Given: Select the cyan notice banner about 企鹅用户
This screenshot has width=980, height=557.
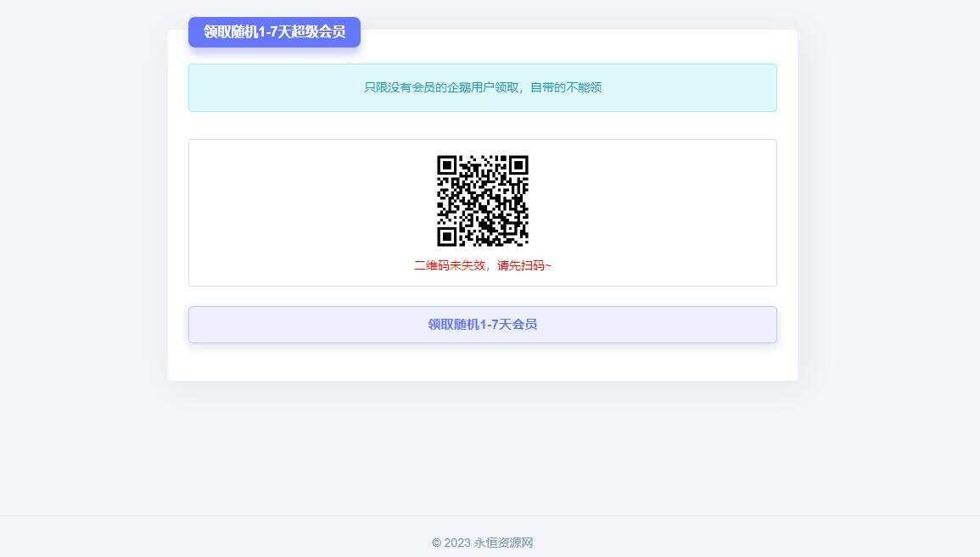Looking at the screenshot, I should [482, 87].
